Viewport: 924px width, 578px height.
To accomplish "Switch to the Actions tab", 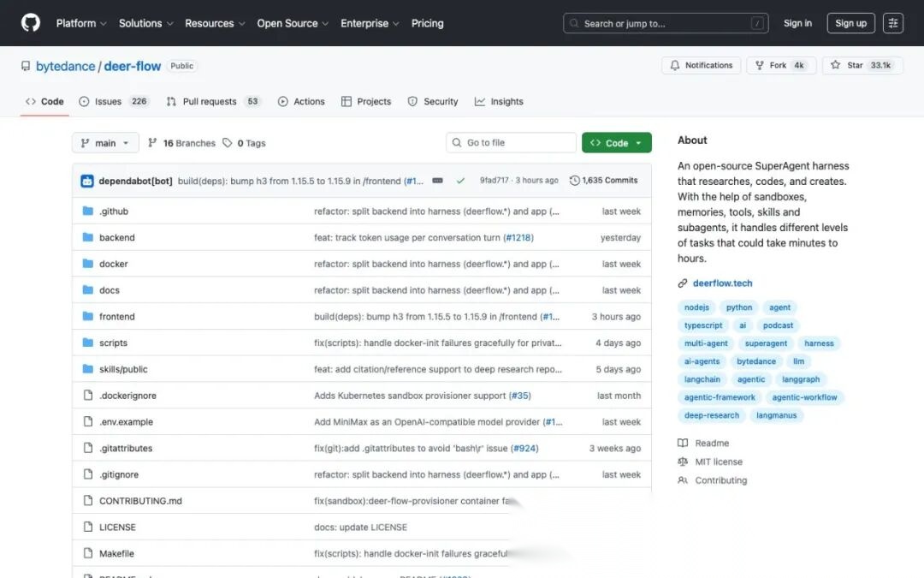I will [301, 101].
